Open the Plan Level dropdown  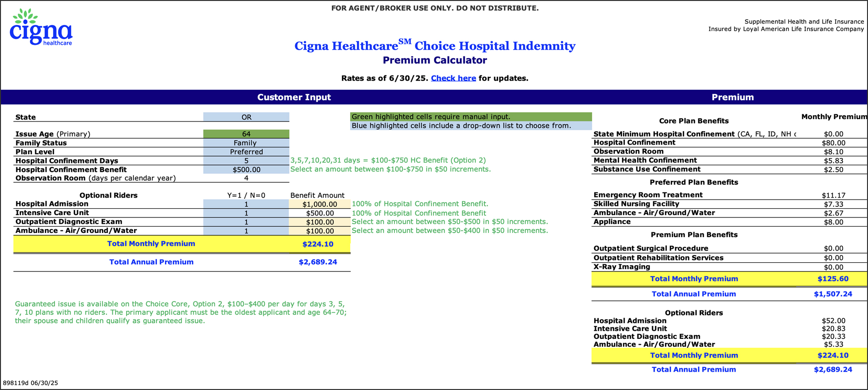tap(246, 152)
